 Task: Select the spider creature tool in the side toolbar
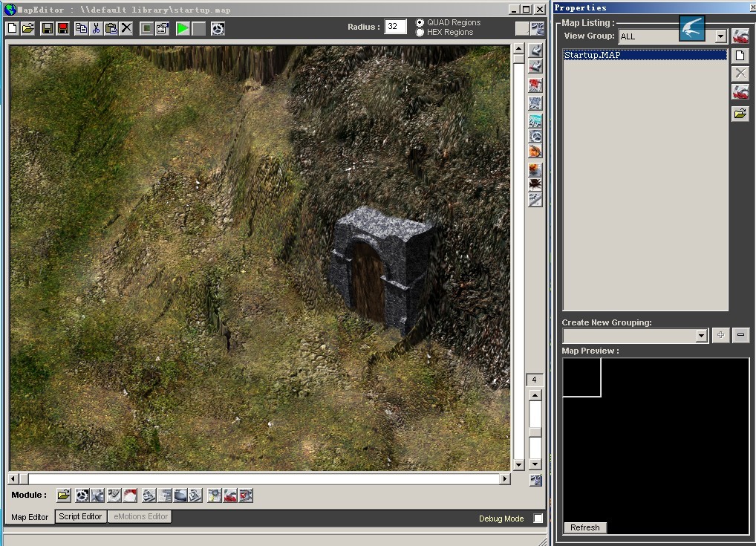point(535,184)
